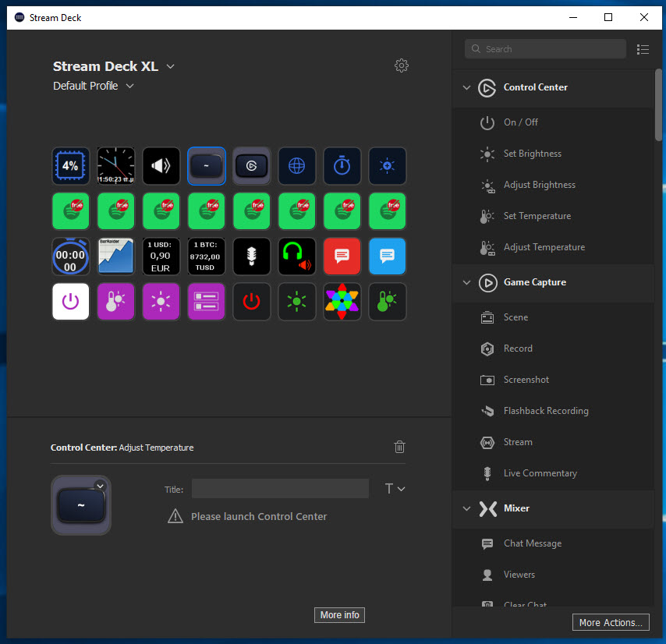Open key icon chooser arrow in preview
666x644 pixels.
pos(101,486)
